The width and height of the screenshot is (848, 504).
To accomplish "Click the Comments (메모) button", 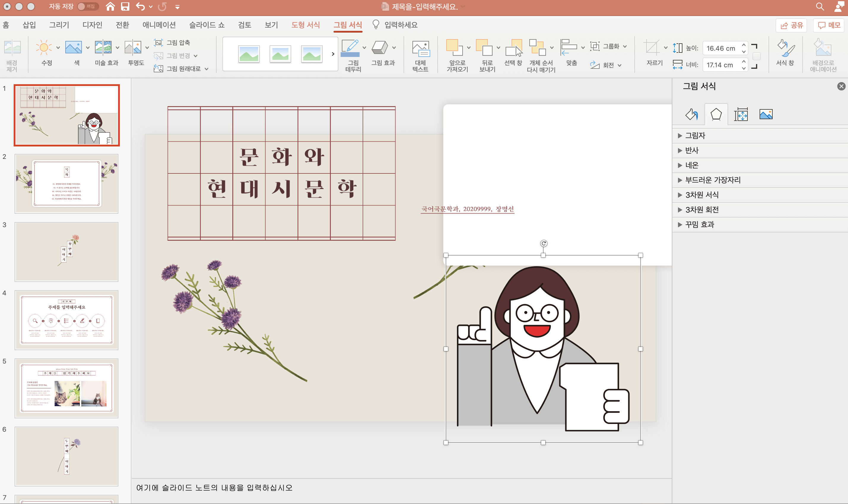I will [x=829, y=25].
